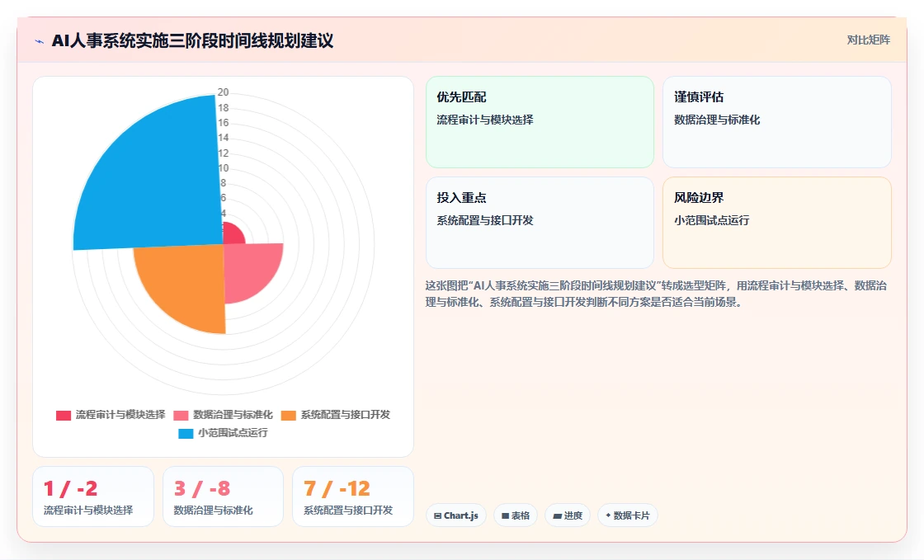Click the Chart.js tag
This screenshot has height=560, width=924.
coord(456,515)
